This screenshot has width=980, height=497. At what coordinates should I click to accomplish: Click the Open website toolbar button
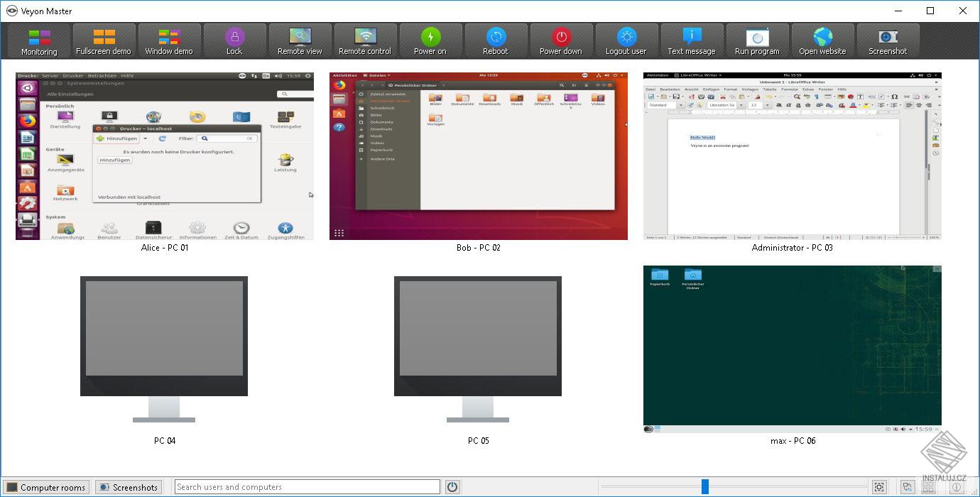pyautogui.click(x=822, y=41)
